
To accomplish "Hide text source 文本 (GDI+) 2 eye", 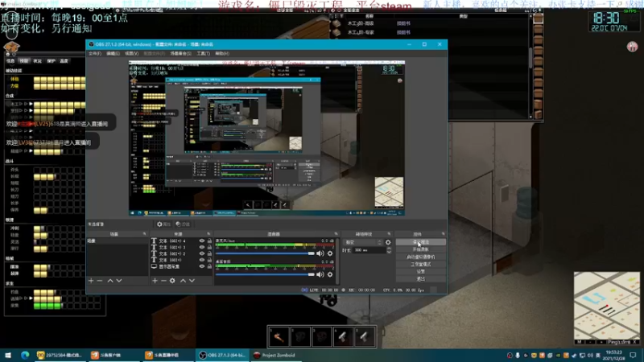I will [202, 253].
